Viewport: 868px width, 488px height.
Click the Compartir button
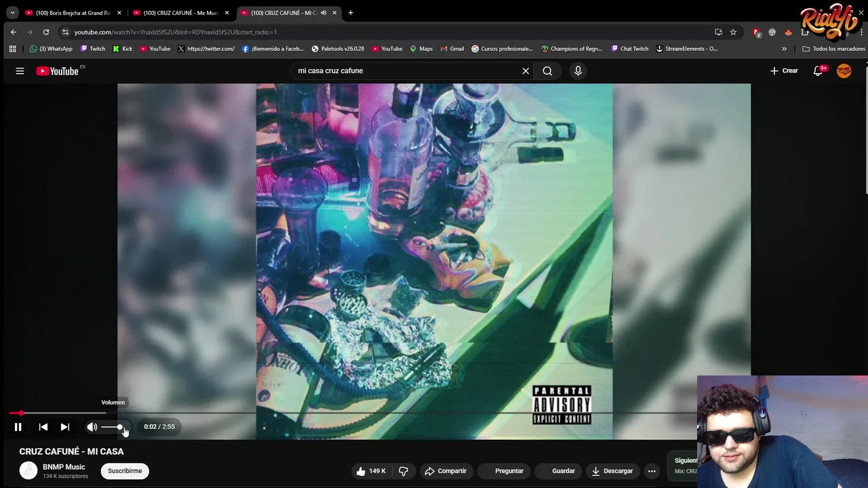coord(446,471)
